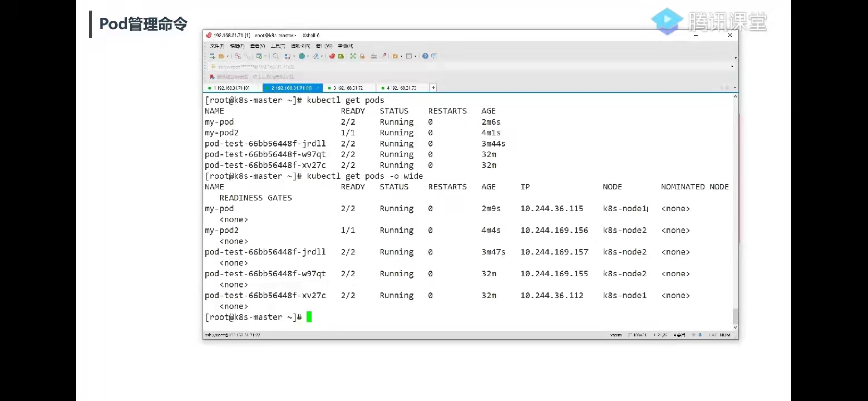
Task: Click the NUM indicator in status bar
Action: 725,335
